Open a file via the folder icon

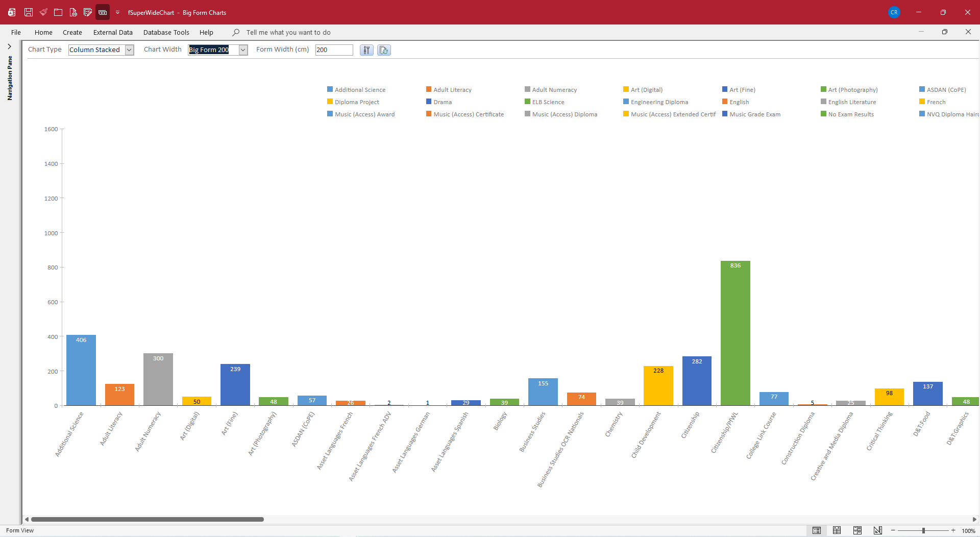[58, 12]
